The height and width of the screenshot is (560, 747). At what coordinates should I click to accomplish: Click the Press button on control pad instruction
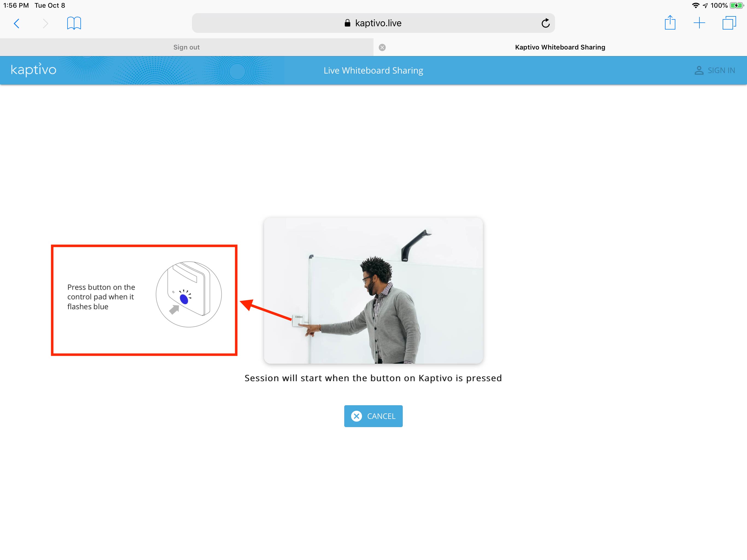pos(101,297)
